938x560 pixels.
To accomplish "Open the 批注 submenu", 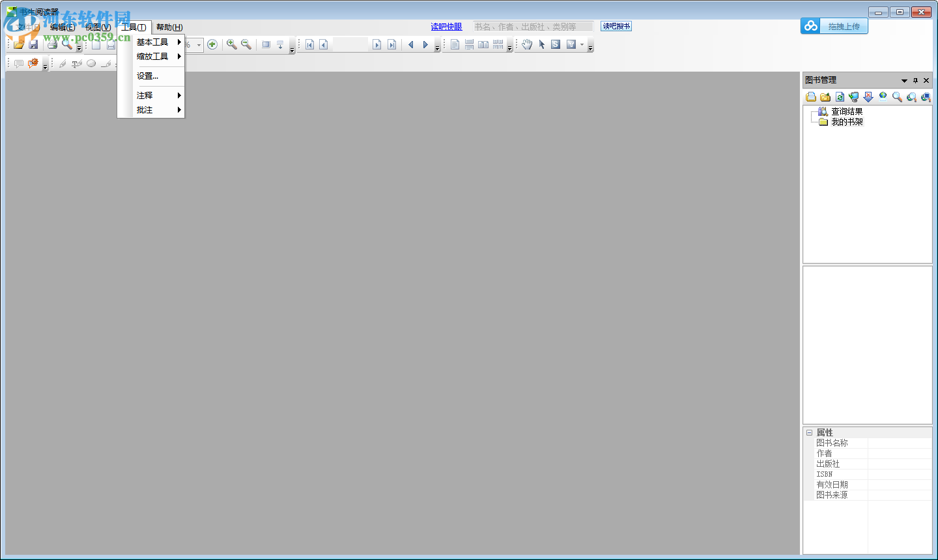I will (x=158, y=109).
